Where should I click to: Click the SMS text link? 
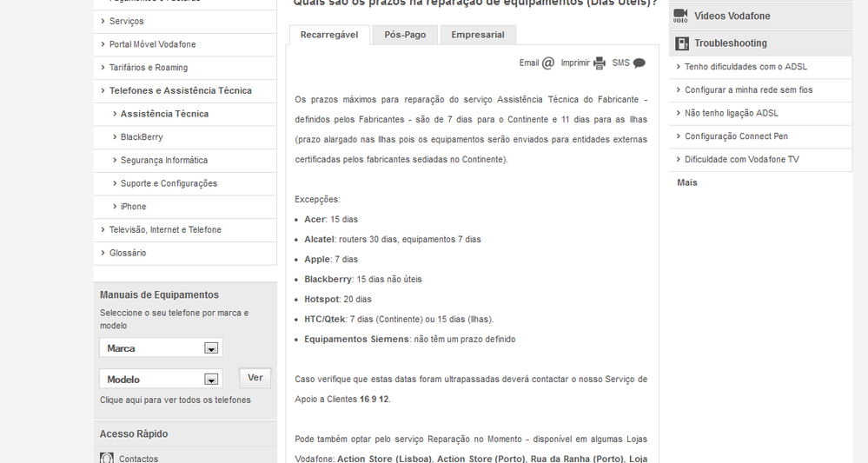(620, 63)
